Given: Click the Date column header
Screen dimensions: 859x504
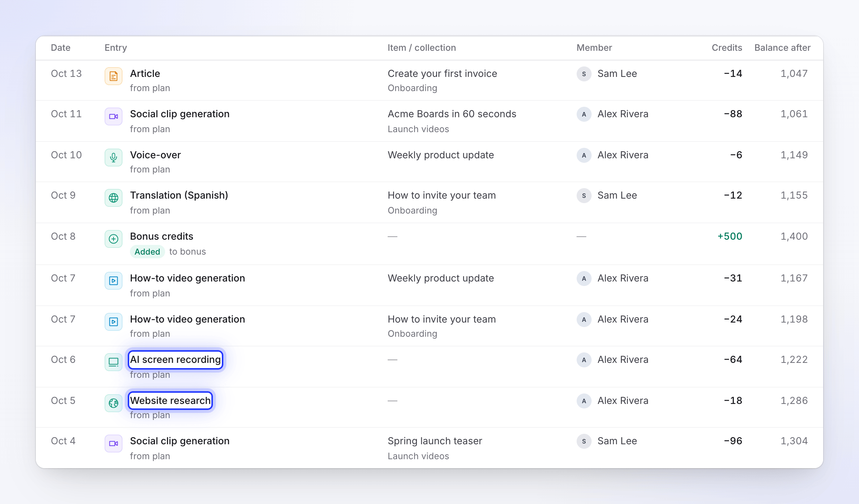Looking at the screenshot, I should (x=61, y=48).
